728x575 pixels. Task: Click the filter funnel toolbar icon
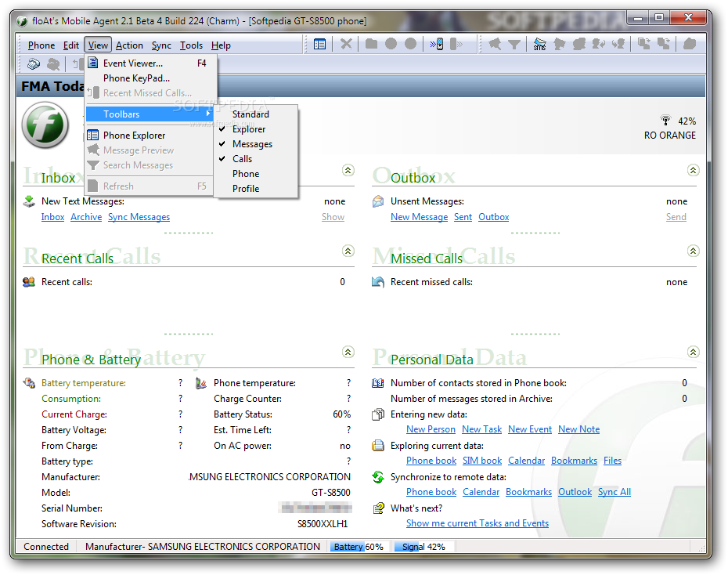[x=514, y=45]
